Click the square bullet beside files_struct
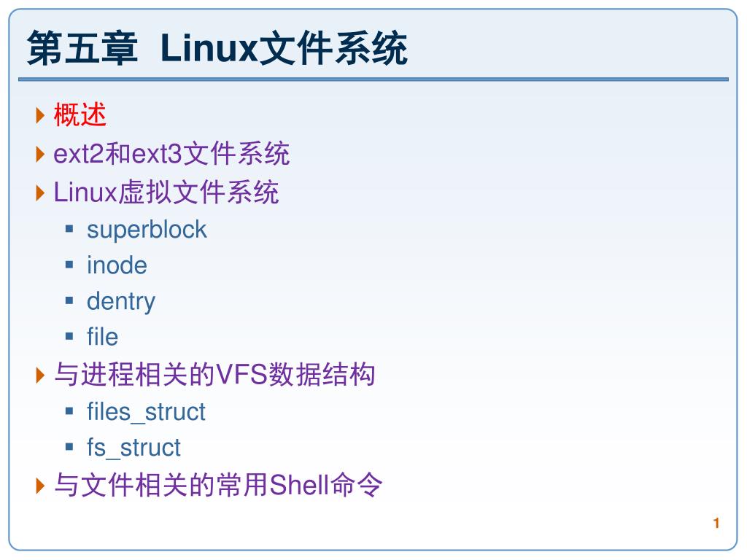The image size is (747, 560). coord(69,411)
